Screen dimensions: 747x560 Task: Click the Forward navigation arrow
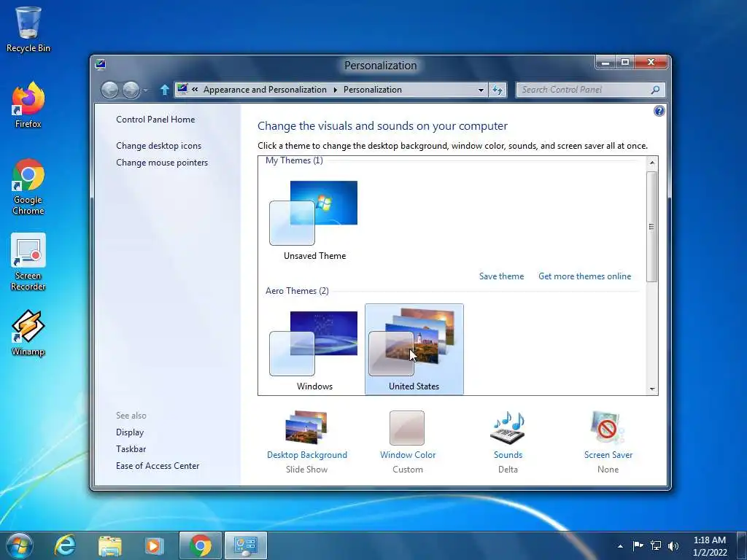[131, 90]
